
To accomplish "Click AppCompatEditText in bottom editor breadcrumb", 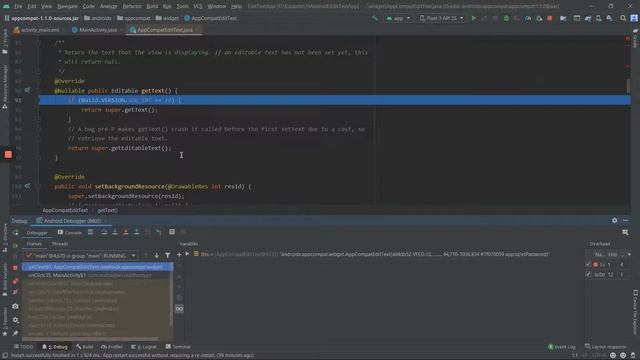I will (65, 210).
